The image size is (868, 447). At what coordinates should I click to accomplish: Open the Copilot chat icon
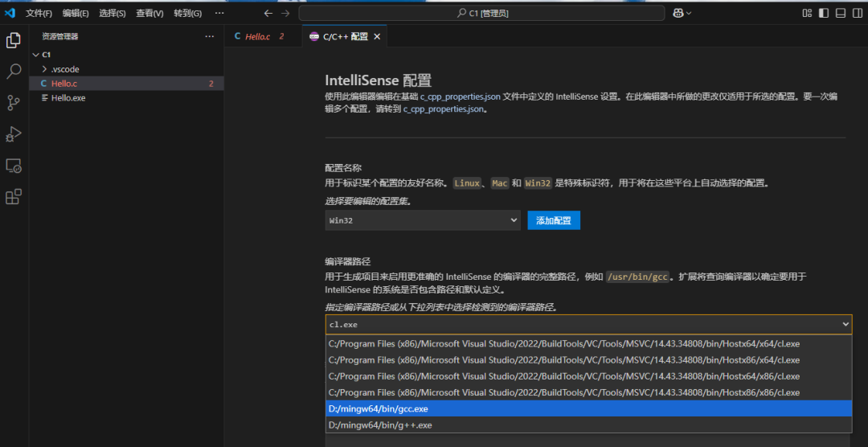[678, 14]
